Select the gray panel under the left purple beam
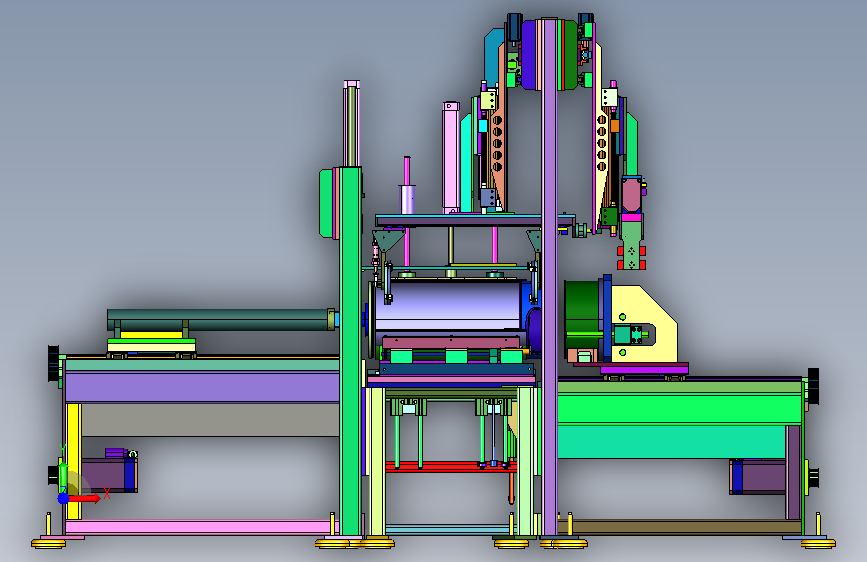 coord(210,420)
